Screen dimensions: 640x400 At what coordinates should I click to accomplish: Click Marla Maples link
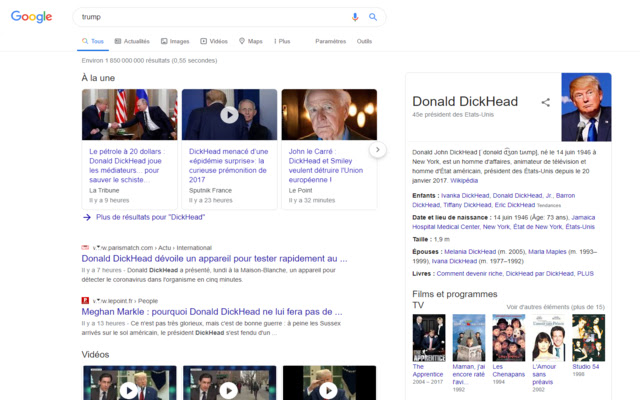tap(547, 251)
